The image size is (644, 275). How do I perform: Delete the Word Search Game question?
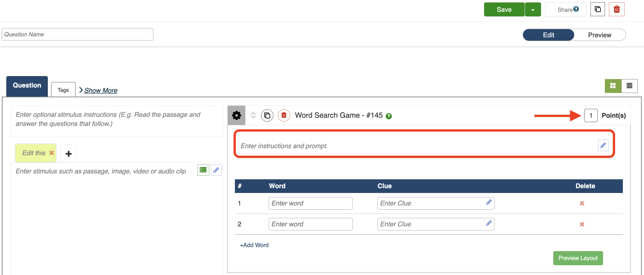coord(284,115)
